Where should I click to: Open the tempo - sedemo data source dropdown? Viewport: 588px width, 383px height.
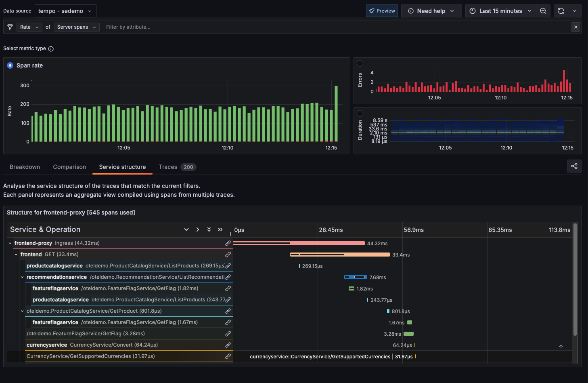65,11
